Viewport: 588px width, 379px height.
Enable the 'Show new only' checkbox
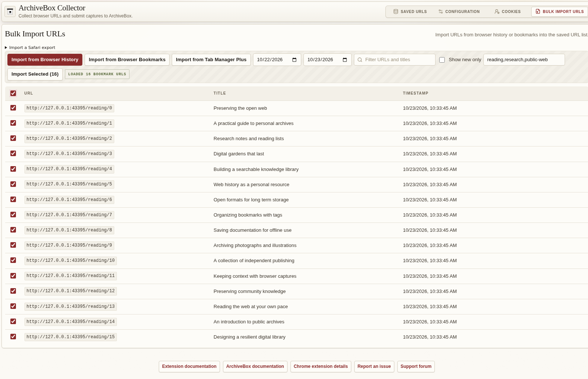(x=442, y=60)
